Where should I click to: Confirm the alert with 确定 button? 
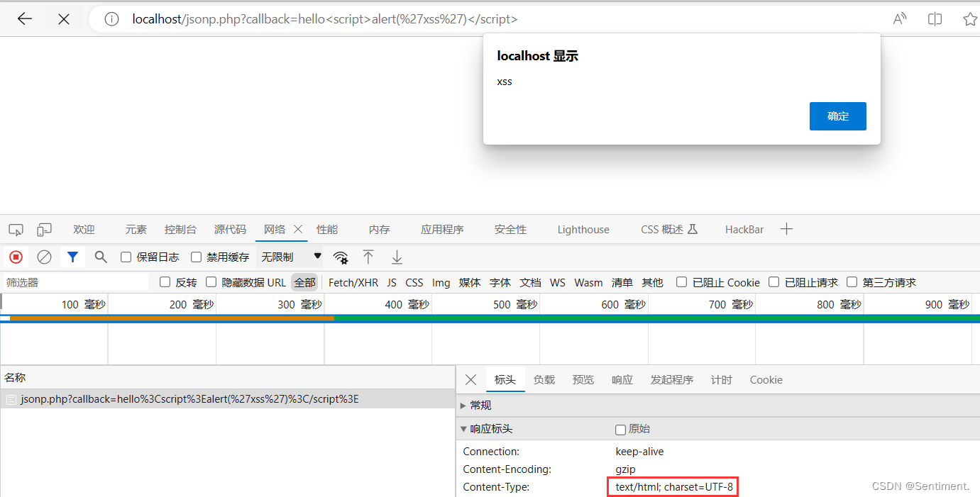838,116
